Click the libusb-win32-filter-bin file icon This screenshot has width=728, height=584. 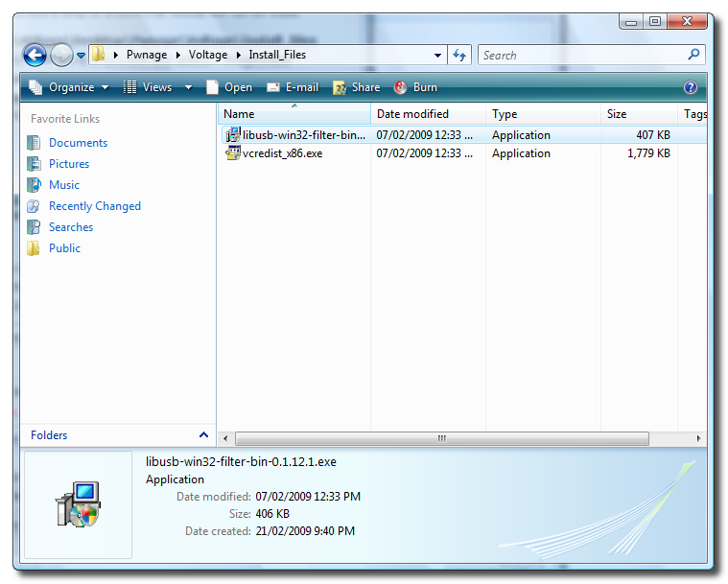point(232,135)
